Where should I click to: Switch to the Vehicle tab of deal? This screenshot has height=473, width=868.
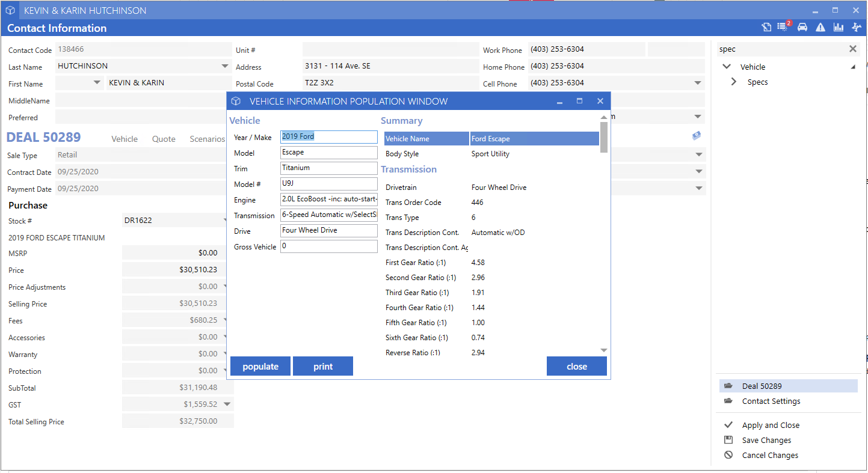tap(125, 139)
